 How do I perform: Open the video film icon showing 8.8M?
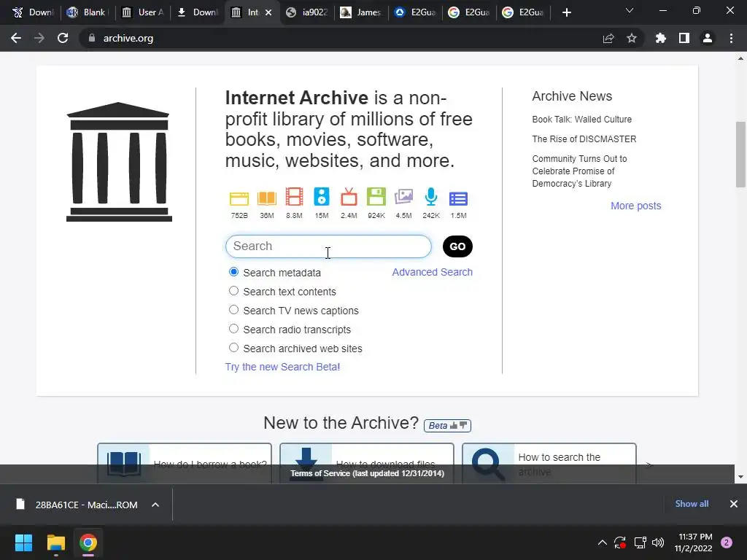(294, 197)
